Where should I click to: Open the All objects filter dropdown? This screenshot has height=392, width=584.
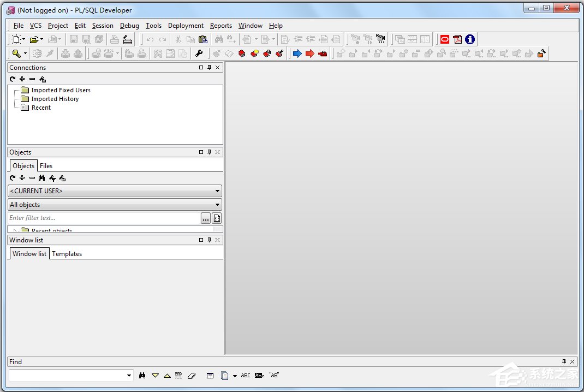(x=217, y=205)
